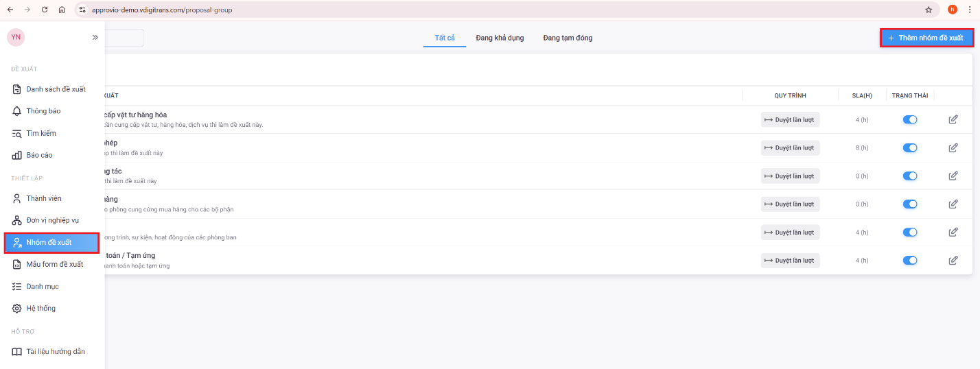Viewport: 980px width, 369px height.
Task: Open Duyệt lần lượt in first row
Action: pyautogui.click(x=790, y=119)
